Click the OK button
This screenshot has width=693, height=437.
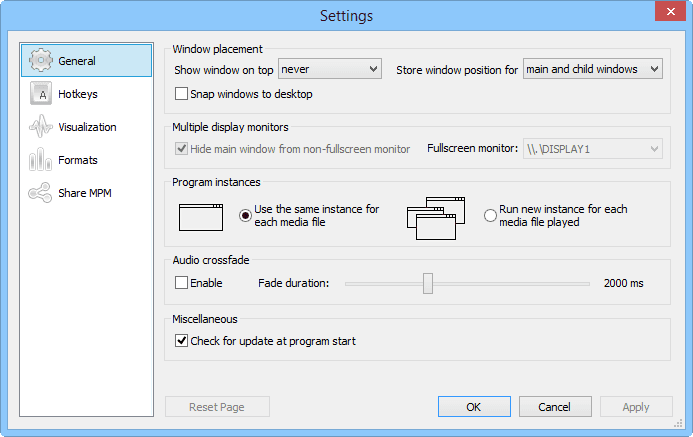pyautogui.click(x=474, y=407)
